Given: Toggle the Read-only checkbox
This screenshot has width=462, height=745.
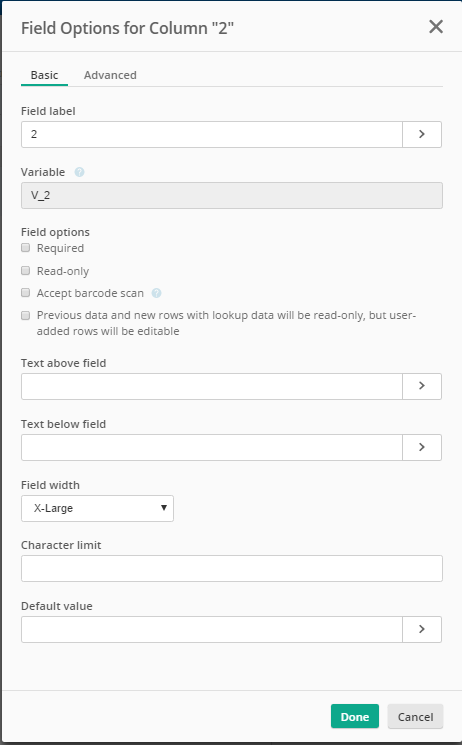Looking at the screenshot, I should click(x=26, y=270).
